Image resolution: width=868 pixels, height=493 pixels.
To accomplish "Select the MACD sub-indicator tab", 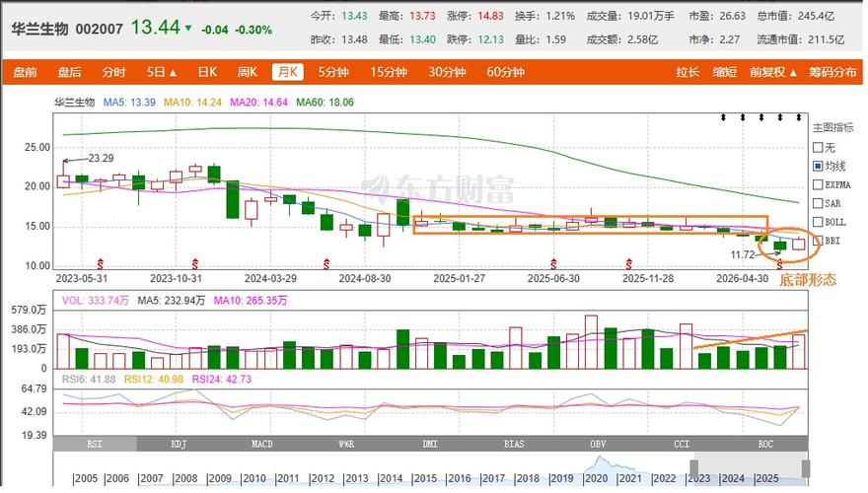I will (x=262, y=444).
